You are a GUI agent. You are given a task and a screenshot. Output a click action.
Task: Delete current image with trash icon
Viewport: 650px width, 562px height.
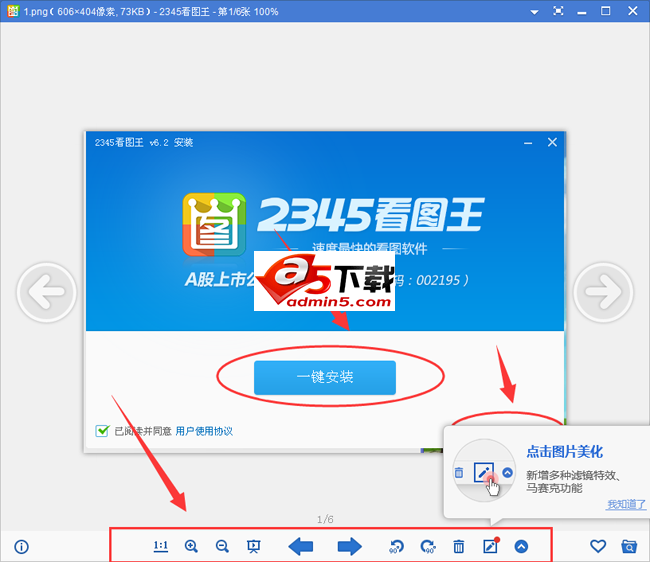(x=458, y=546)
